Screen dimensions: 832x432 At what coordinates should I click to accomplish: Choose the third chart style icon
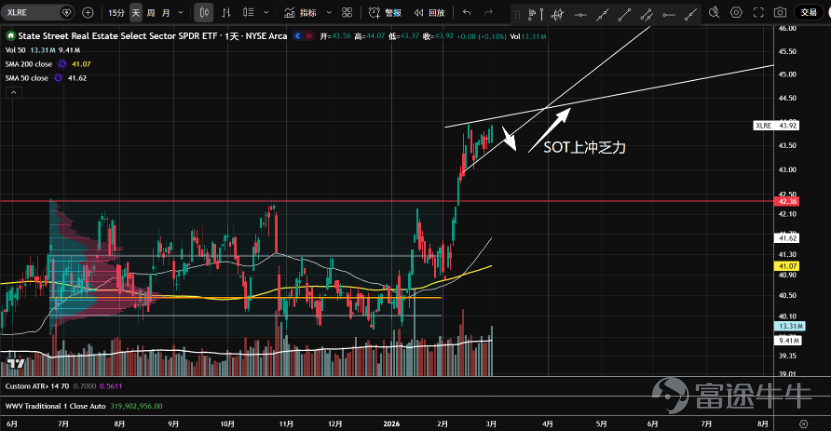point(248,12)
